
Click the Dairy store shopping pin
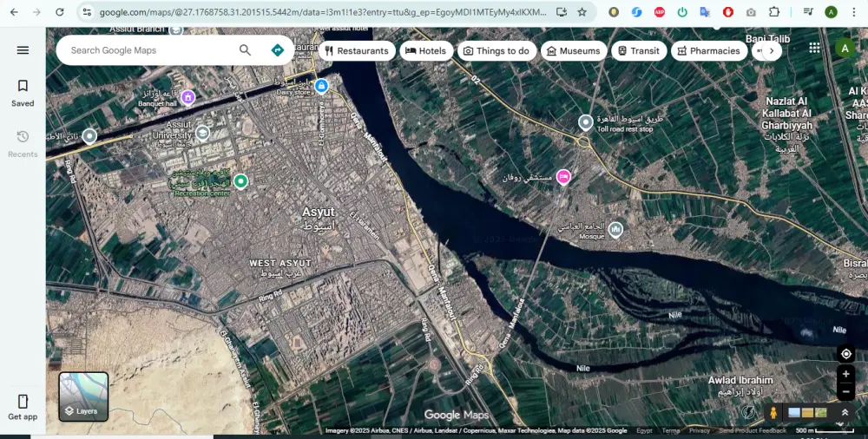coord(321,87)
